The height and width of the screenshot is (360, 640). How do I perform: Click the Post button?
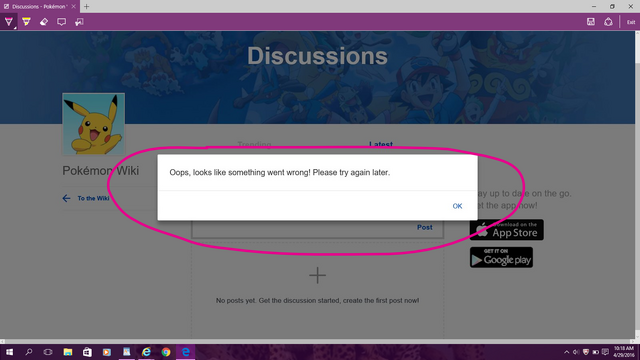pos(424,227)
